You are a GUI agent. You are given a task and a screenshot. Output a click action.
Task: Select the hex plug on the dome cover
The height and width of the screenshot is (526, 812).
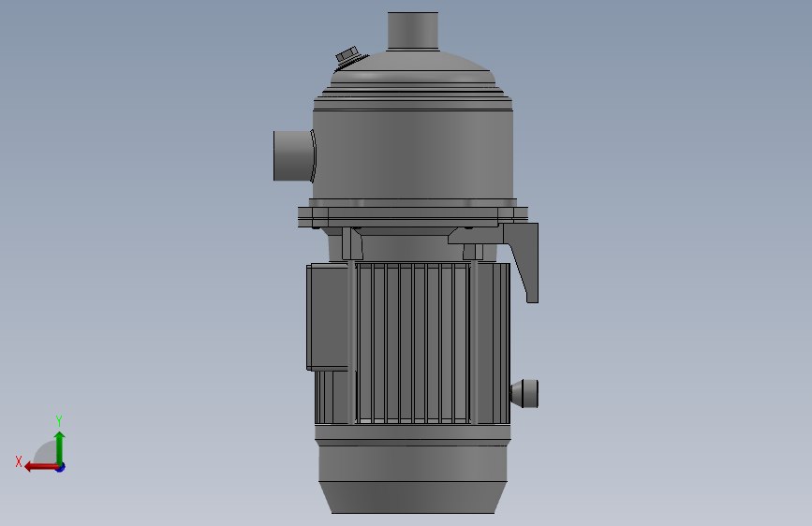(348, 55)
